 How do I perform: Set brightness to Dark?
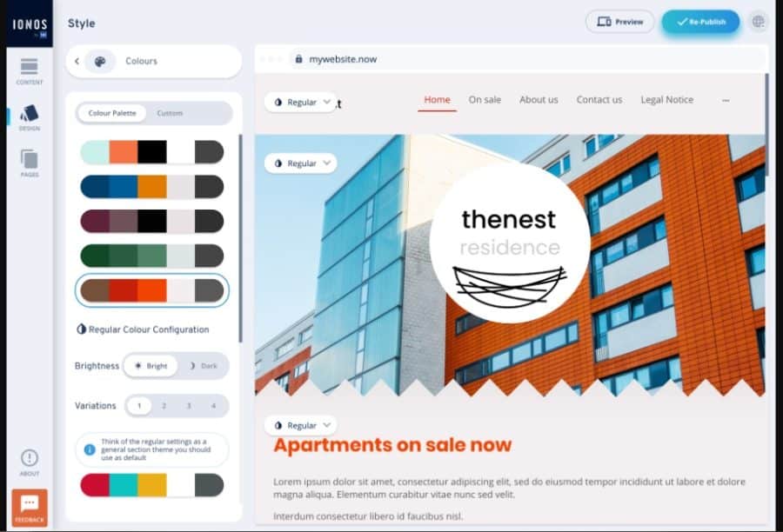pos(204,366)
